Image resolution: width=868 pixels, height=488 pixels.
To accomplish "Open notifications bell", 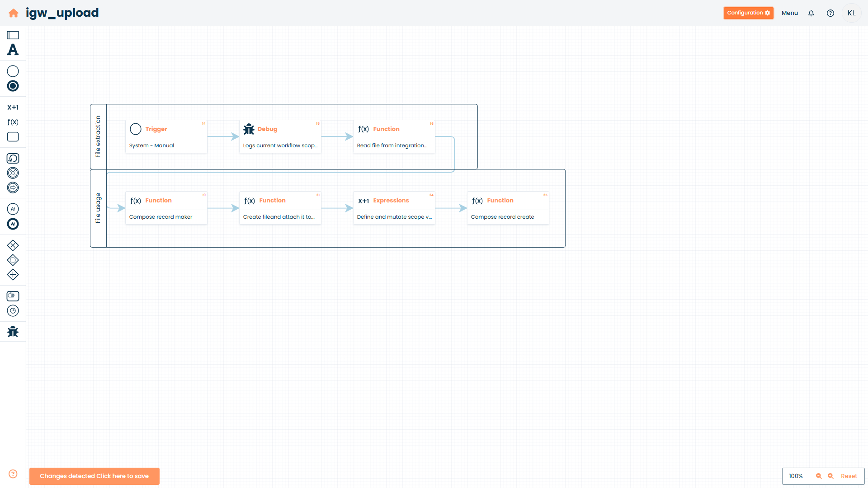I will point(811,13).
